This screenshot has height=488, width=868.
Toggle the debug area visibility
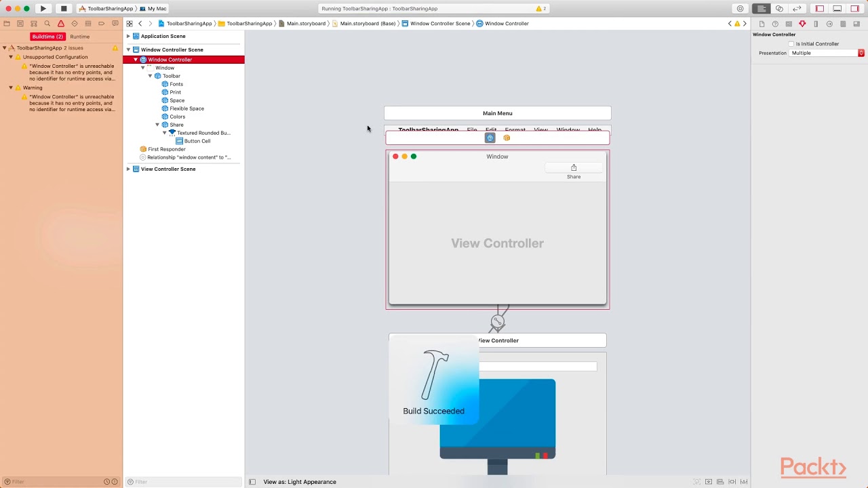click(837, 9)
